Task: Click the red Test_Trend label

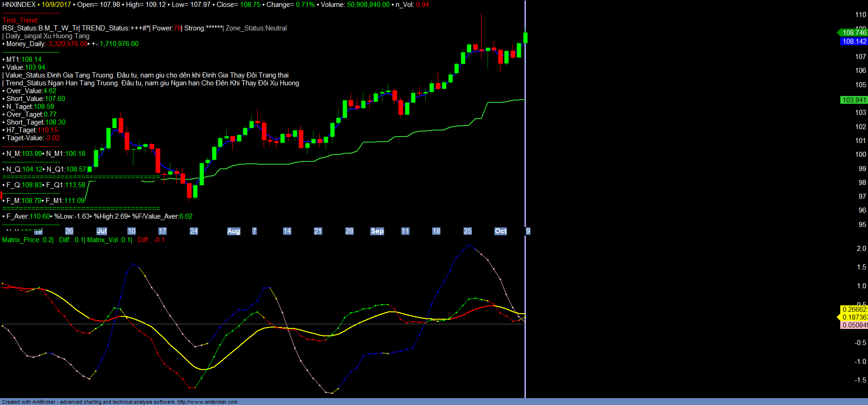Action: click(x=20, y=20)
